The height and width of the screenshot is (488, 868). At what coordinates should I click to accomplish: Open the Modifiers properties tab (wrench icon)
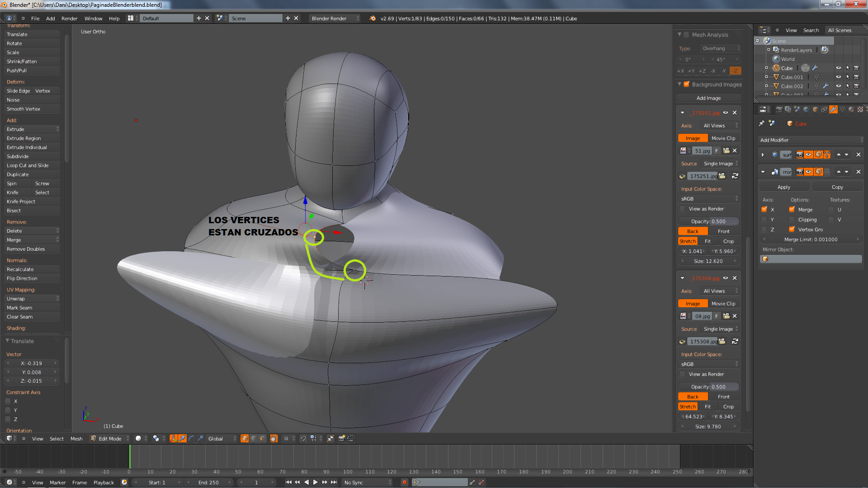click(833, 110)
